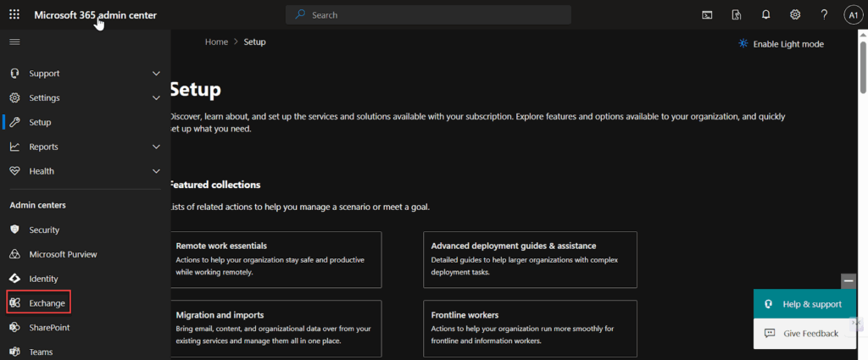Collapse the navigation hamburger menu
Viewport: 868px width, 360px height.
coord(14,42)
